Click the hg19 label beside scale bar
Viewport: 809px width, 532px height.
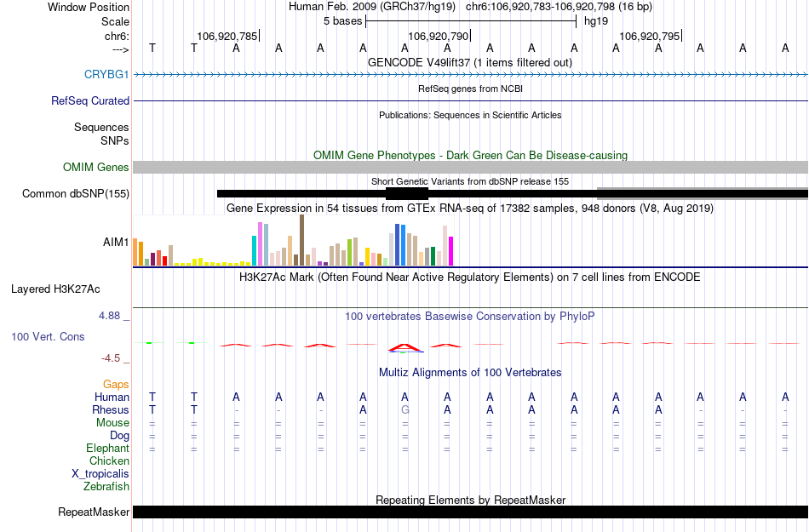coord(596,21)
